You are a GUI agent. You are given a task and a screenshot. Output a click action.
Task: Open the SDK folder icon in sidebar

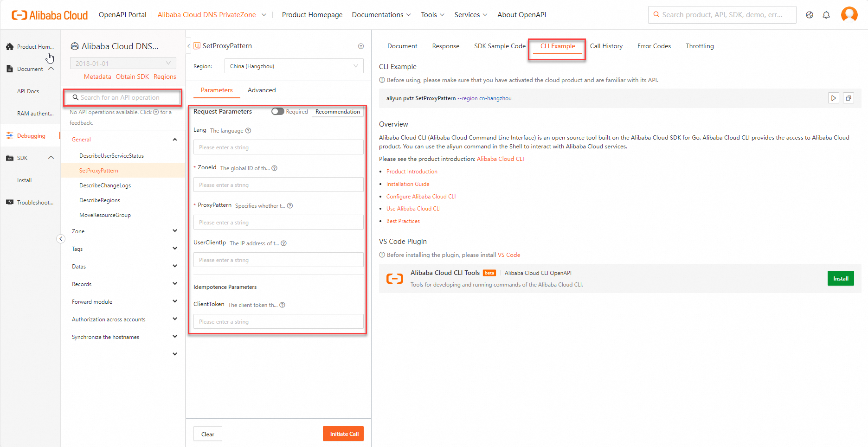tap(9, 158)
